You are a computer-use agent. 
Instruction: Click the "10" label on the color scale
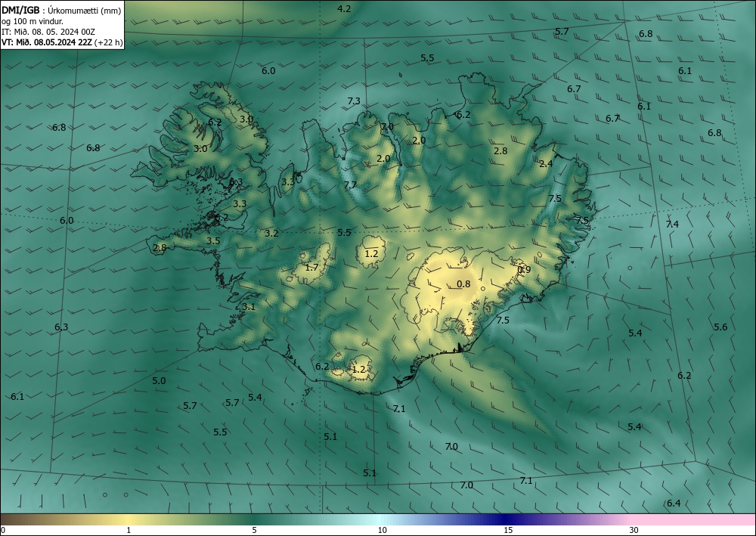point(382,531)
